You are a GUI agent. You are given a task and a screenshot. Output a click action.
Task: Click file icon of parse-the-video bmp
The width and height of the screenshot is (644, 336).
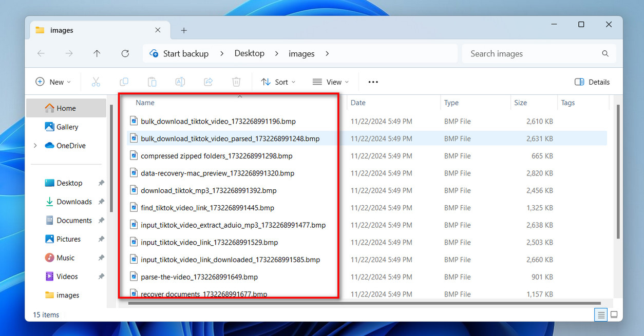coord(134,277)
